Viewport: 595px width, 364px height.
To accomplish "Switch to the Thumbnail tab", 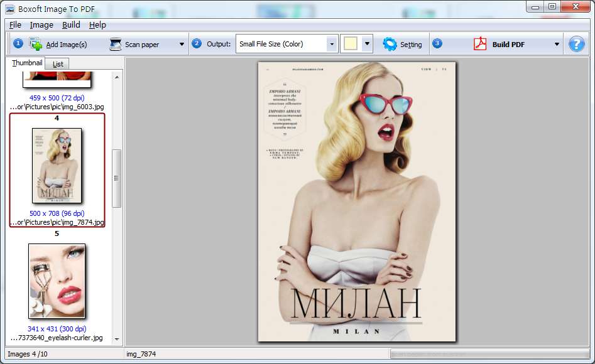I will click(26, 63).
